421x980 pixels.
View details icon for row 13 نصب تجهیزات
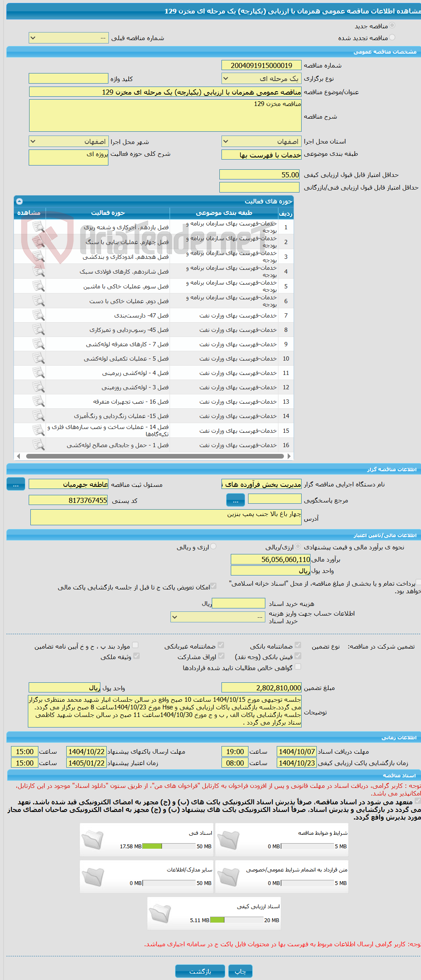pyautogui.click(x=38, y=402)
